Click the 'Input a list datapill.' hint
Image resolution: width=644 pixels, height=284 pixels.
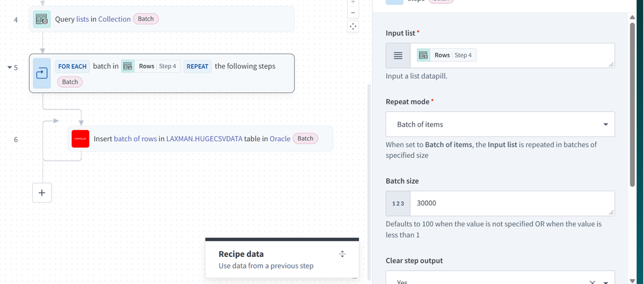[x=416, y=77]
